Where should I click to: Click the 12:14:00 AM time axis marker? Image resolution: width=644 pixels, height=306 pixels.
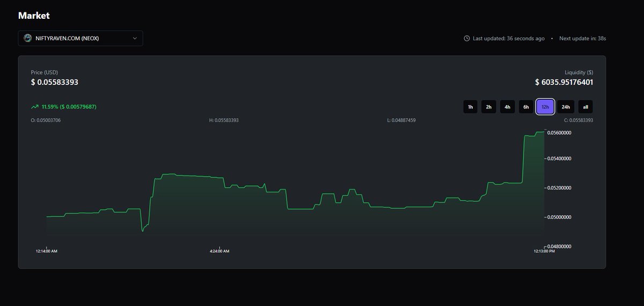pos(47,251)
